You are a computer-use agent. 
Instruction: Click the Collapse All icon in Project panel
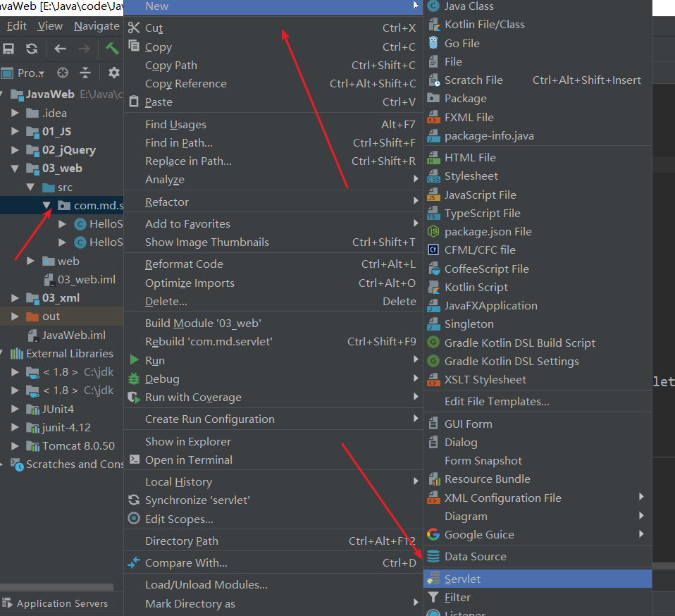(x=85, y=73)
